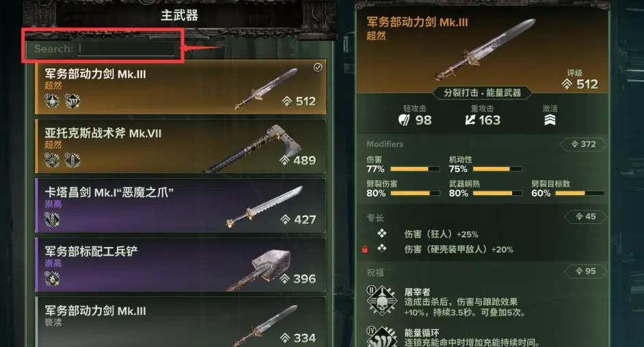
Task: Click the 分裂打击·能量武器 tag label
Action: coord(482,93)
